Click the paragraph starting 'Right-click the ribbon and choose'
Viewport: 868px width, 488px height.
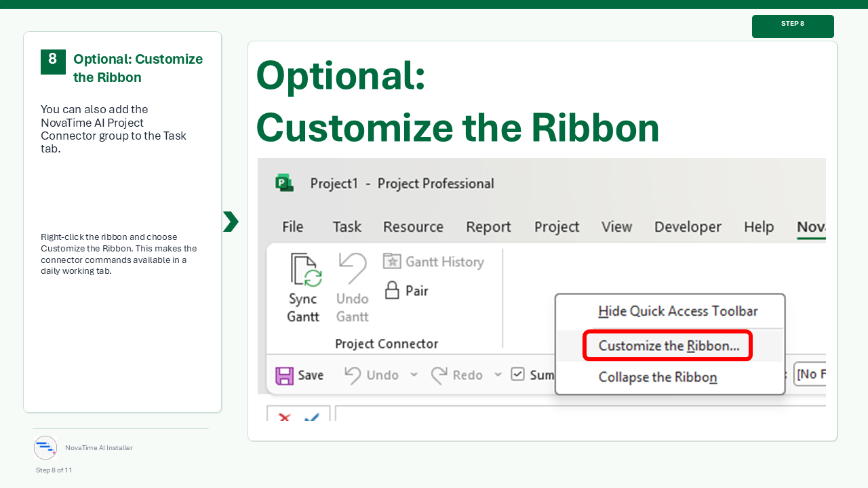[119, 254]
